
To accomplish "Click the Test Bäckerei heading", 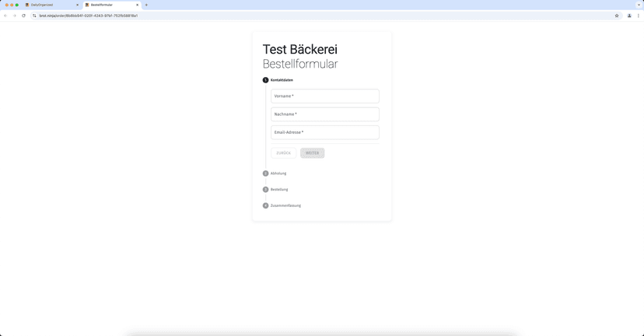I will [299, 49].
